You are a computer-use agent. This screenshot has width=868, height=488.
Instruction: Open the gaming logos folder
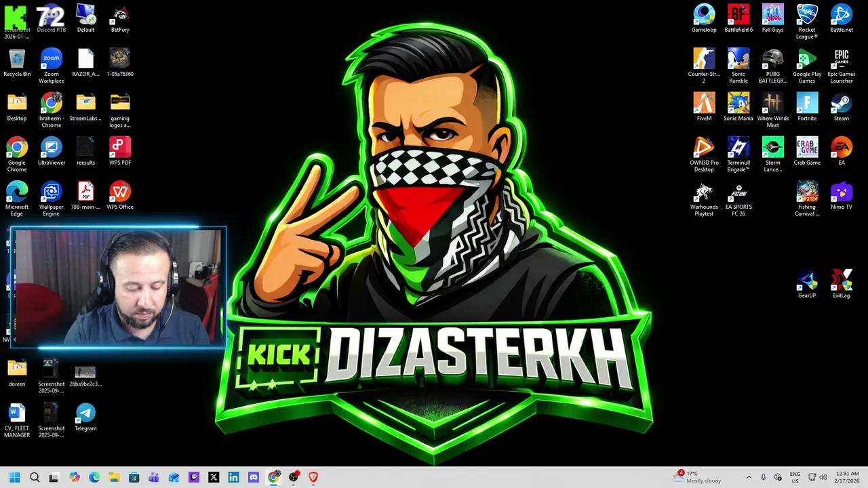click(120, 110)
